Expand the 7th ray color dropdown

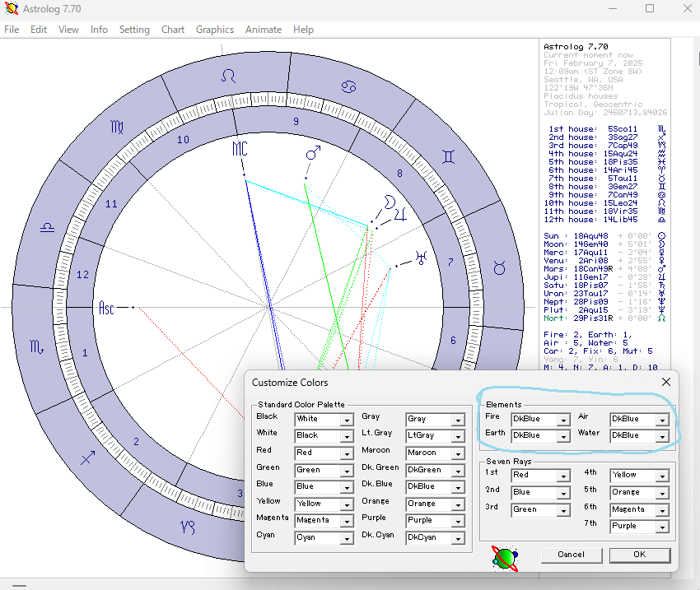[x=662, y=527]
